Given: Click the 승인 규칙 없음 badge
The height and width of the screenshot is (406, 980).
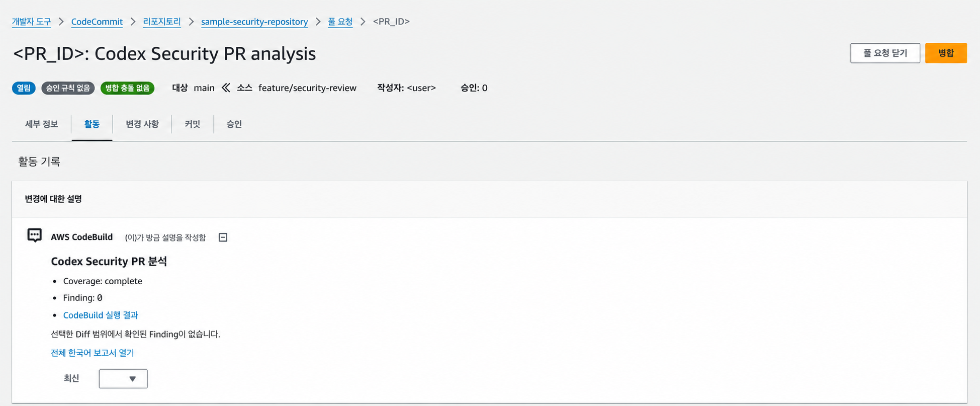Looking at the screenshot, I should click(x=68, y=88).
